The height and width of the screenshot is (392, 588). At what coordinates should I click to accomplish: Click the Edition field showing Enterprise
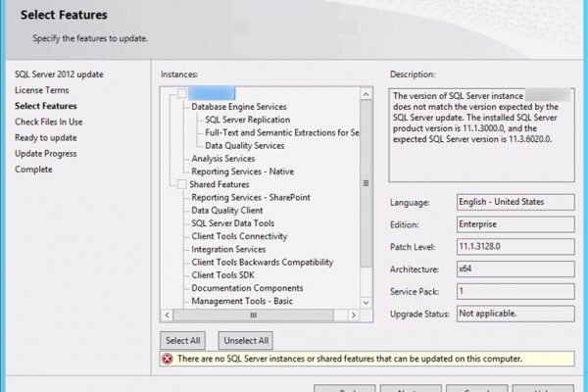point(515,224)
